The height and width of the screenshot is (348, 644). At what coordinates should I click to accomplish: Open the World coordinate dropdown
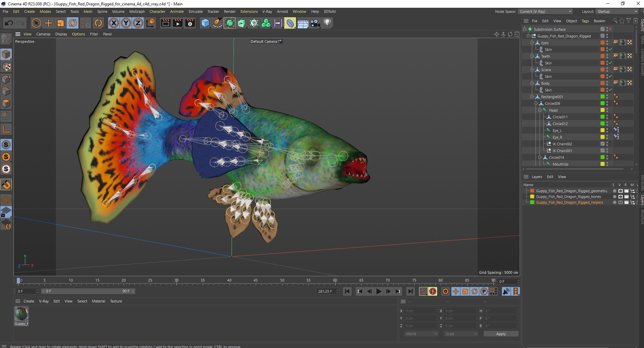[421, 334]
